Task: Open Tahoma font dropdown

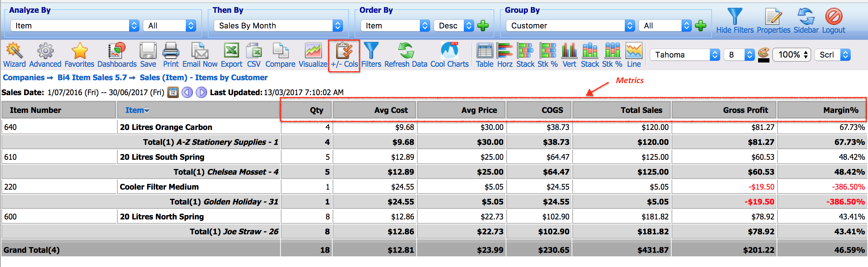Action: [685, 55]
